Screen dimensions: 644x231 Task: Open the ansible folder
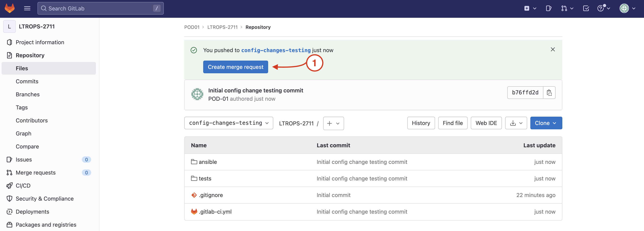coord(208,162)
